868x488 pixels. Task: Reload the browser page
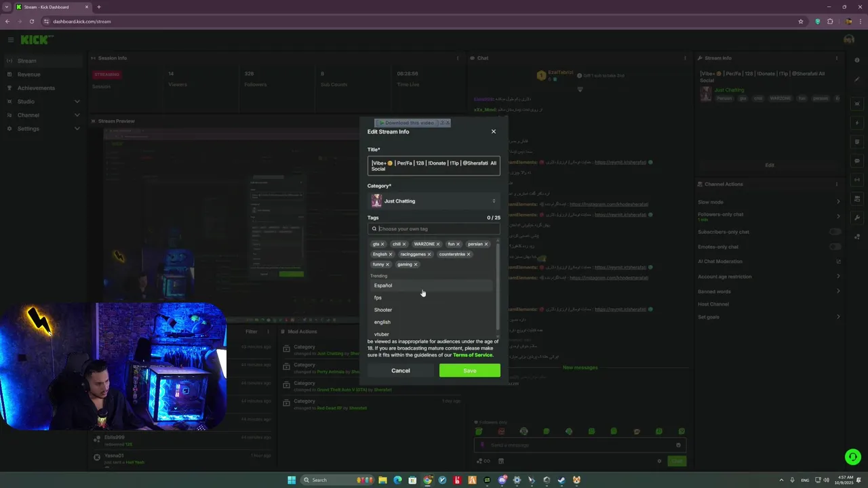click(31, 21)
